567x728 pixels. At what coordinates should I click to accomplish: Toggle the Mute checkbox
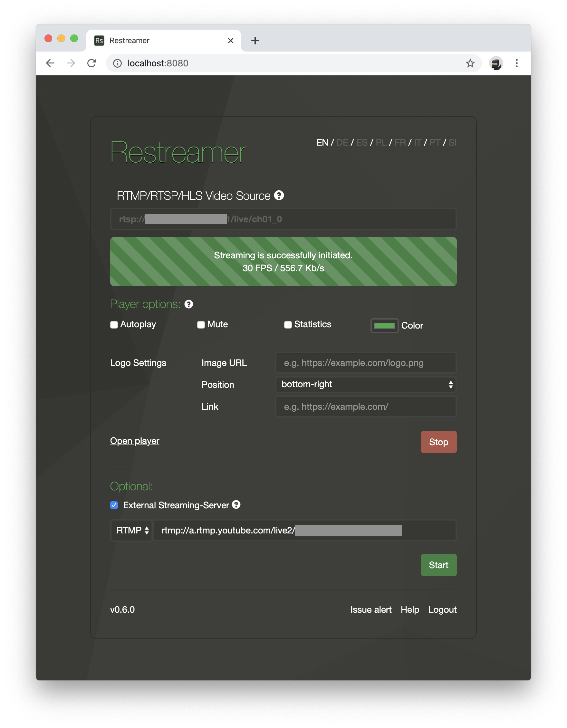click(201, 325)
